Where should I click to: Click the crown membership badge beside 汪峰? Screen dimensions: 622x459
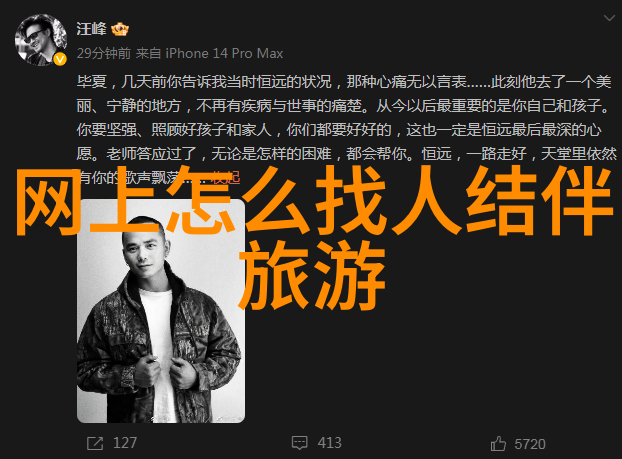pos(120,29)
